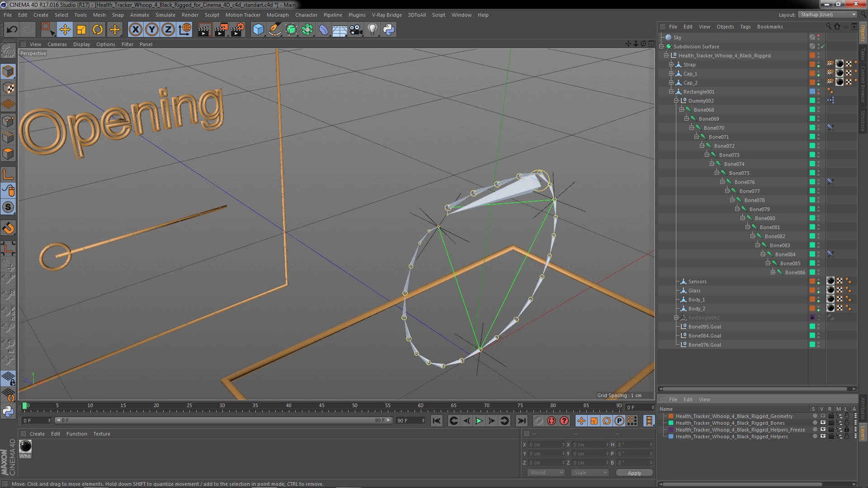868x488 pixels.
Task: Toggle Position keyframe recording icon
Action: click(x=581, y=421)
